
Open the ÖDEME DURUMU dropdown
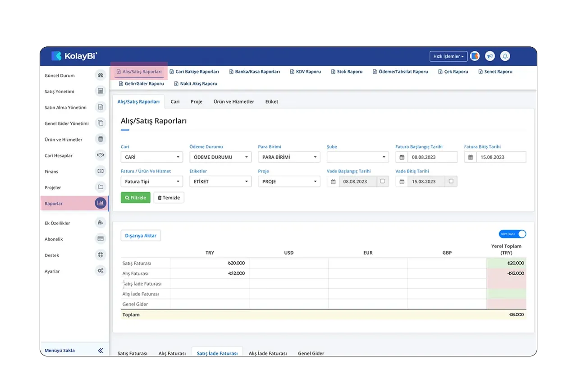pyautogui.click(x=220, y=157)
